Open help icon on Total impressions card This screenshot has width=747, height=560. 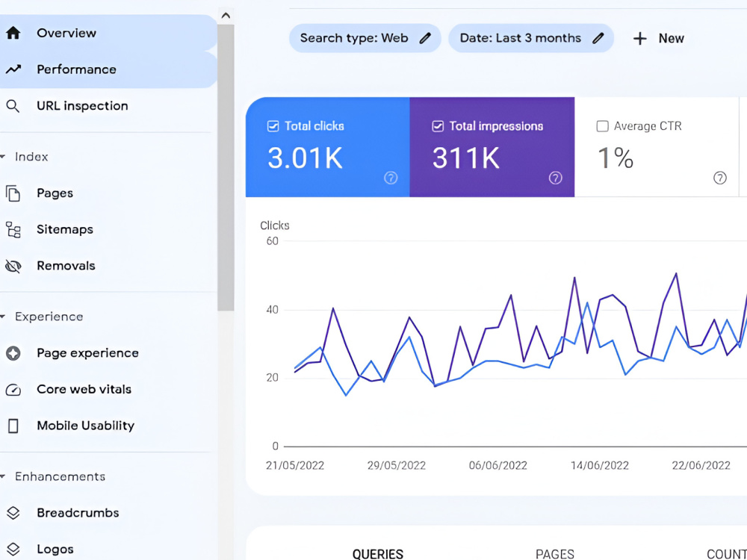556,178
